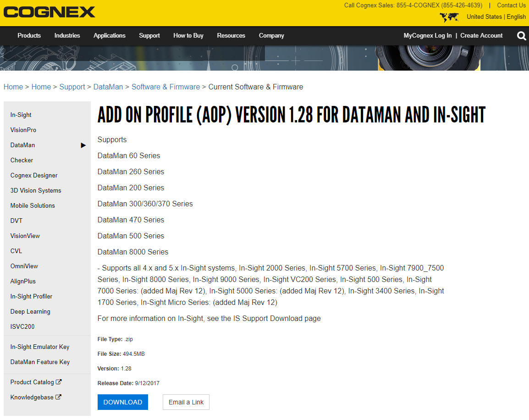Viewport: 529px width, 420px height.
Task: Expand the DataMan sidebar arrow
Action: click(83, 145)
